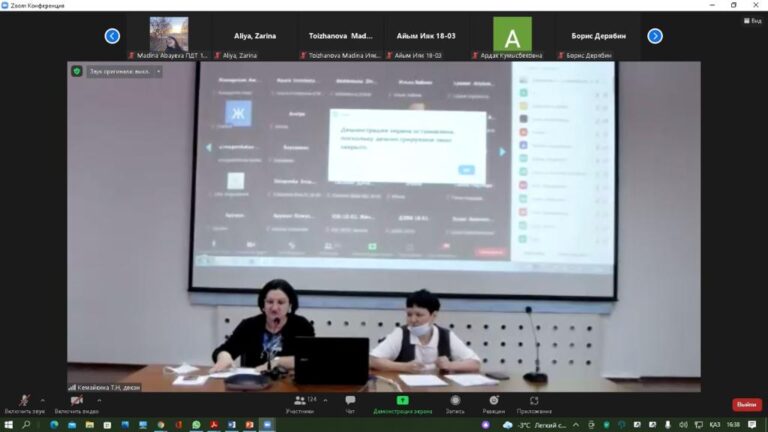768x432 pixels.
Task: Unmute microphone with Включить звук icon
Action: tap(24, 401)
